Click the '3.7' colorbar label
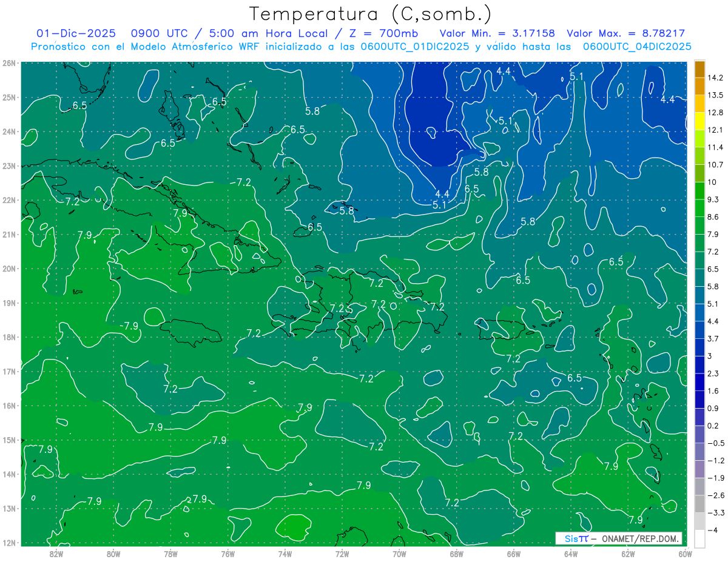728x562 pixels. (x=714, y=339)
